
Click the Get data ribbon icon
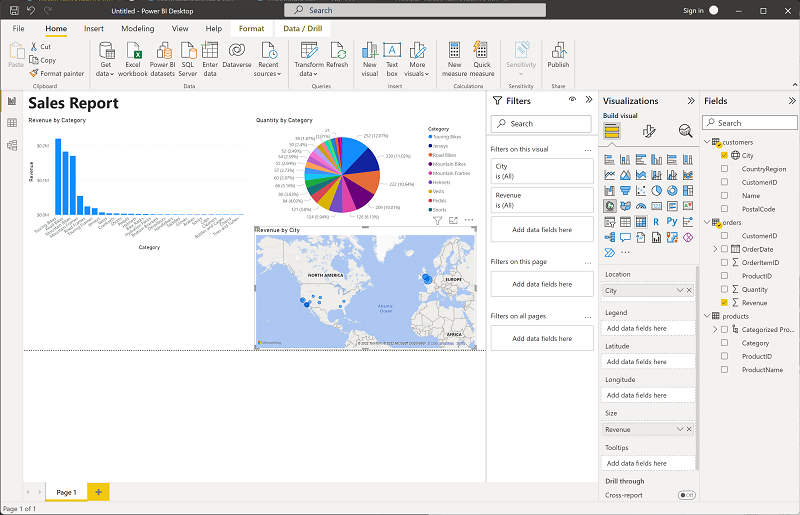106,59
